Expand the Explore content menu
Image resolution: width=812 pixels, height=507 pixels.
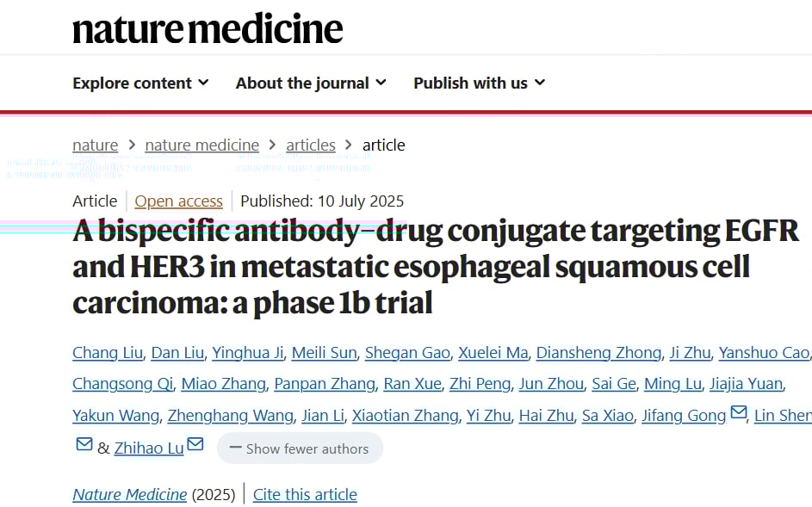[140, 83]
